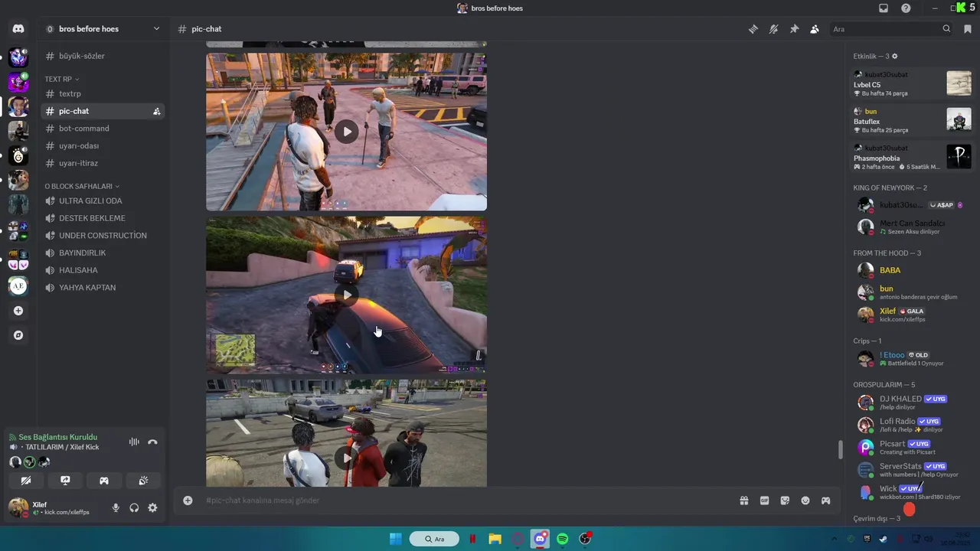Join the DESTEK BEKLEME voice channel
This screenshot has height=551, width=980.
pos(103,218)
